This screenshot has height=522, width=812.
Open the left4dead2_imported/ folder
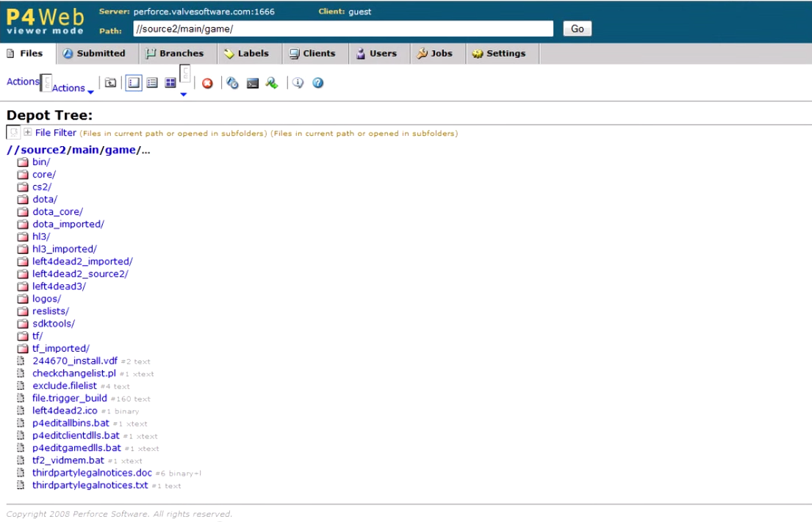point(82,261)
